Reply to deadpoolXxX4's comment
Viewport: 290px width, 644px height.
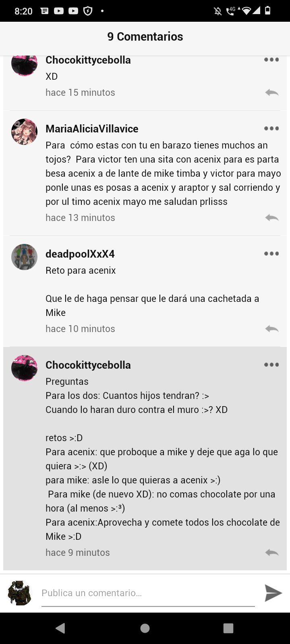tap(272, 329)
